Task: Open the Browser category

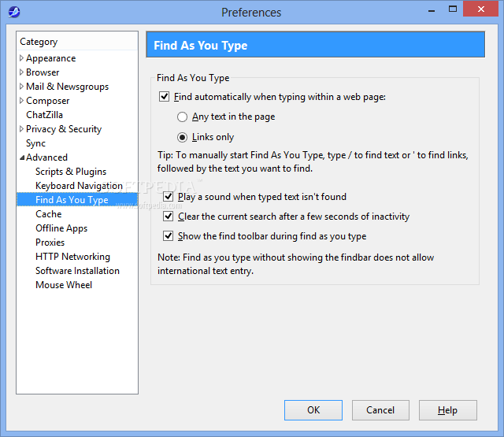Action: pyautogui.click(x=43, y=72)
